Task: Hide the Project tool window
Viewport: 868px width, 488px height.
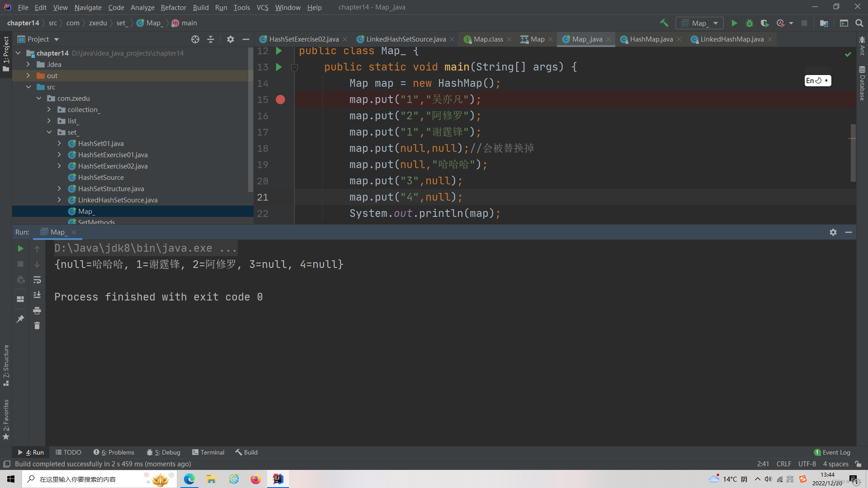Action: [246, 39]
